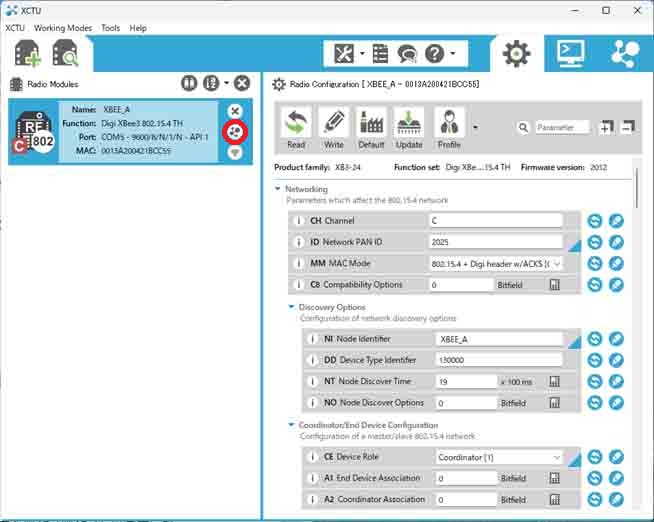Viewport: 654px width, 522px height.
Task: Expand all configuration sections
Action: coord(606,127)
